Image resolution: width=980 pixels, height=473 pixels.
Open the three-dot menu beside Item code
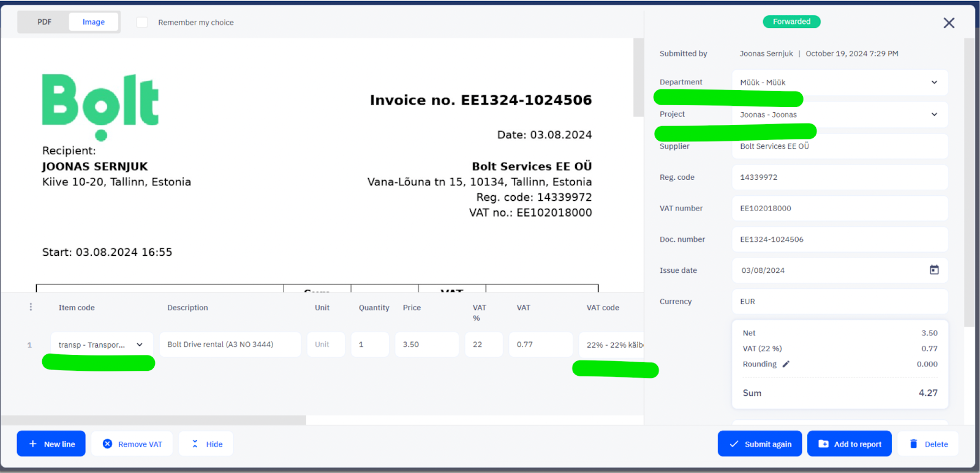coord(31,307)
